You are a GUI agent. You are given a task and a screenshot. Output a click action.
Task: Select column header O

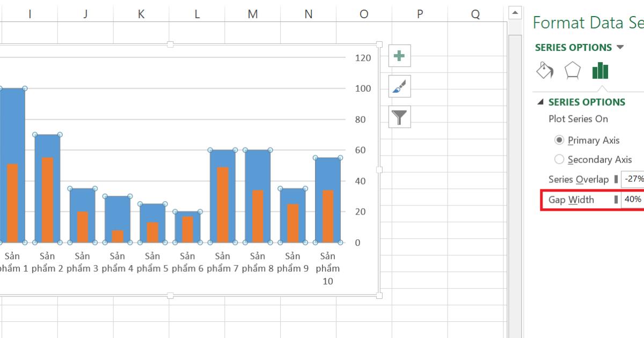tap(364, 13)
